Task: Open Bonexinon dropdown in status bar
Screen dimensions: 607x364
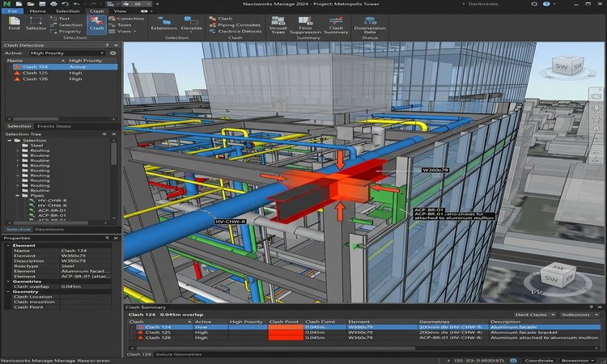Action: pyautogui.click(x=577, y=361)
